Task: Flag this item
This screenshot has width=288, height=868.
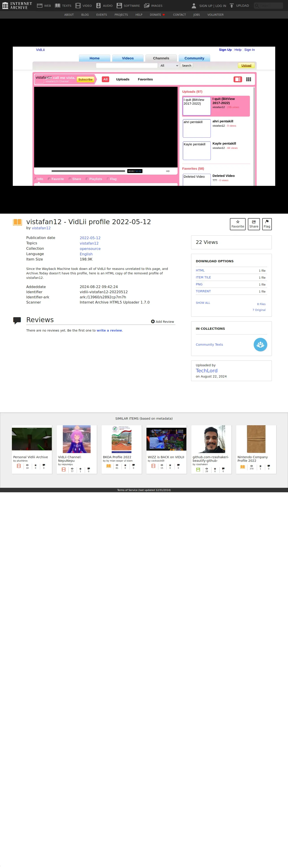Action: pyautogui.click(x=267, y=224)
